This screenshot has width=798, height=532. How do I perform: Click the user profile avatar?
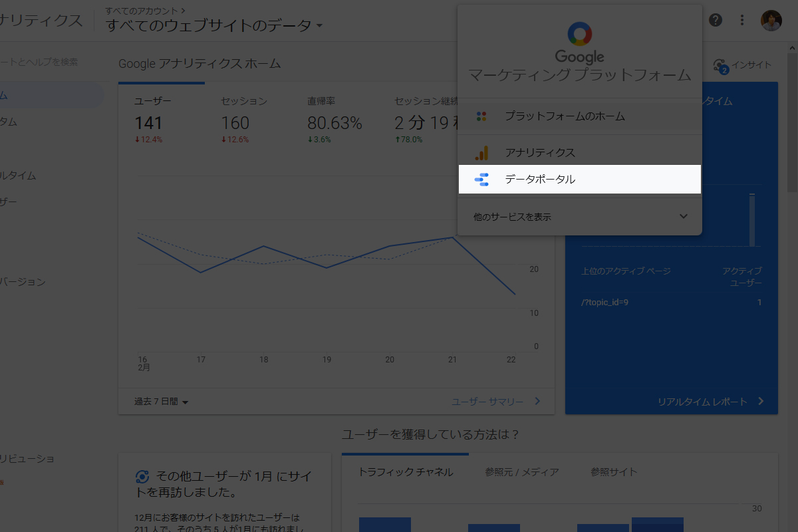click(771, 20)
